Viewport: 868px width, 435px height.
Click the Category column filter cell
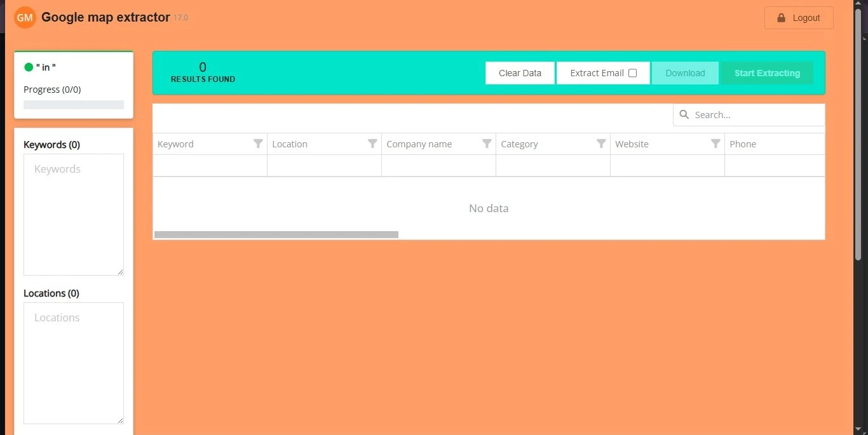pyautogui.click(x=553, y=166)
